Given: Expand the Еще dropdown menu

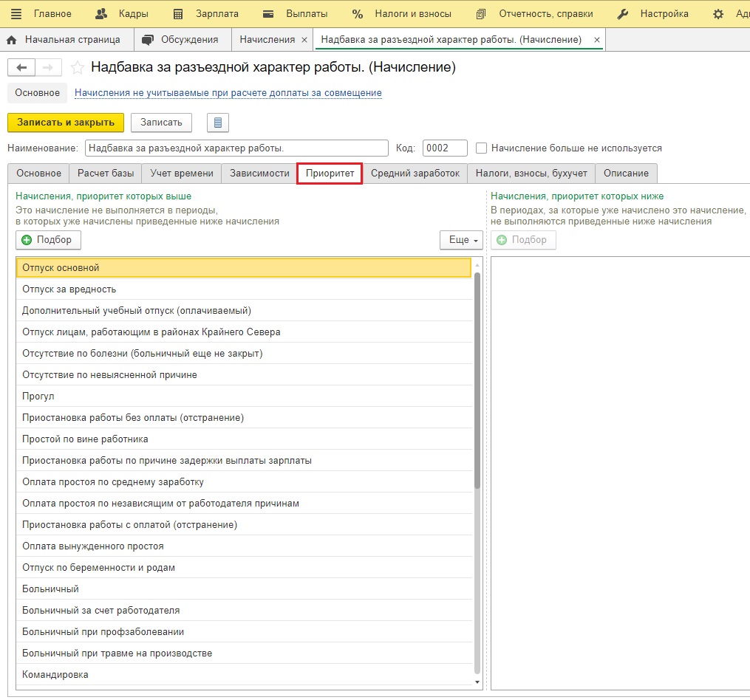Looking at the screenshot, I should coord(462,240).
